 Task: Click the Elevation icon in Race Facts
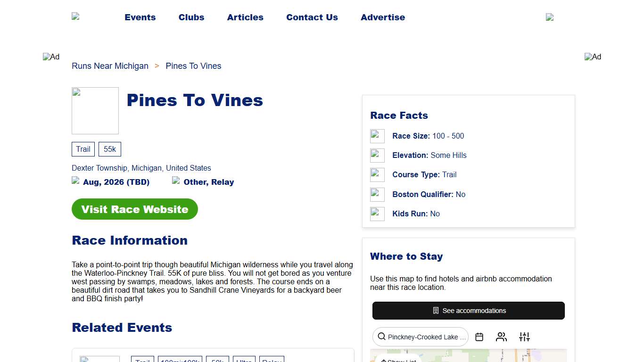point(377,155)
